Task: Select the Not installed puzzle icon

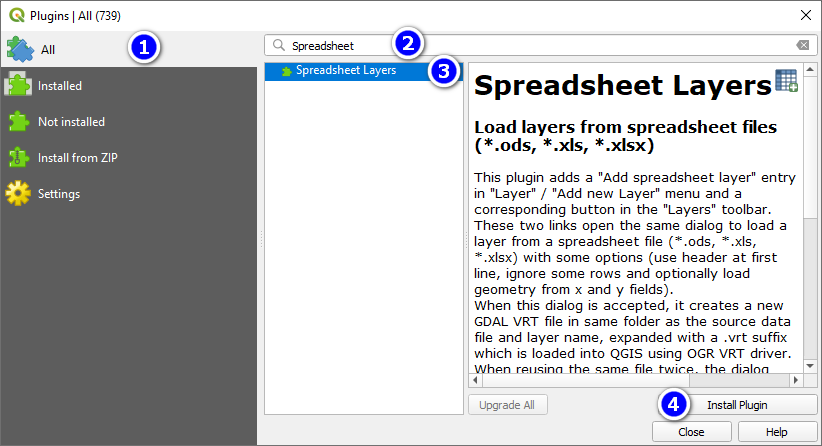Action: [x=18, y=122]
